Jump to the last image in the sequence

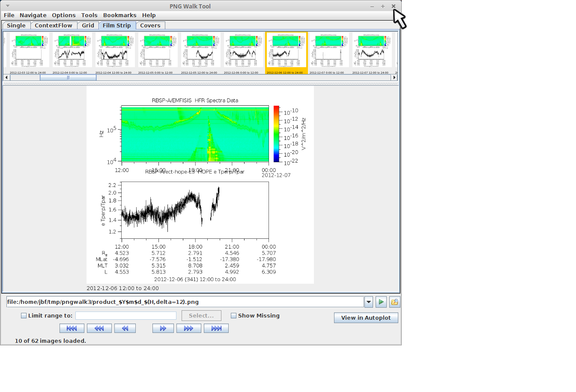click(x=216, y=328)
